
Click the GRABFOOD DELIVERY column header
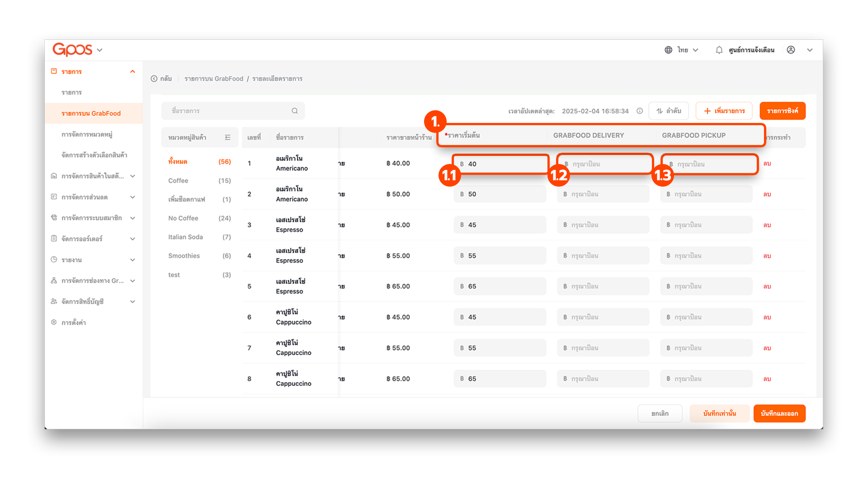588,136
